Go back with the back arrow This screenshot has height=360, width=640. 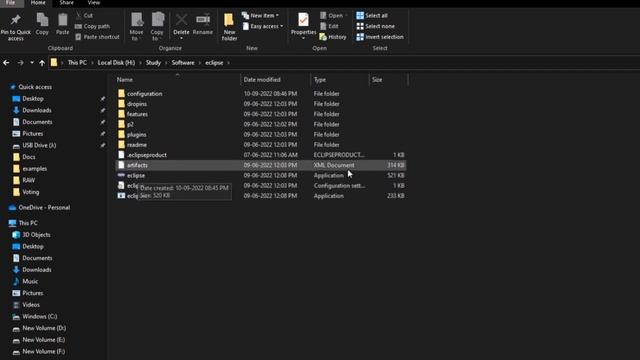click(x=6, y=63)
